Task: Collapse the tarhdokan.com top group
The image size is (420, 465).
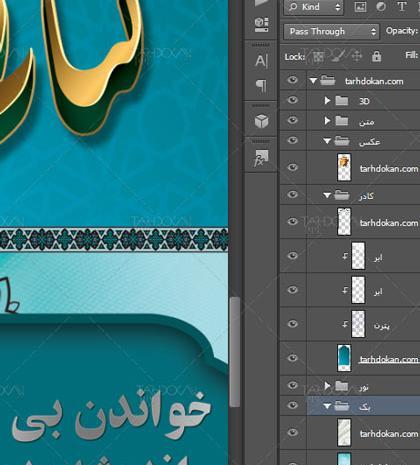Action: (313, 80)
